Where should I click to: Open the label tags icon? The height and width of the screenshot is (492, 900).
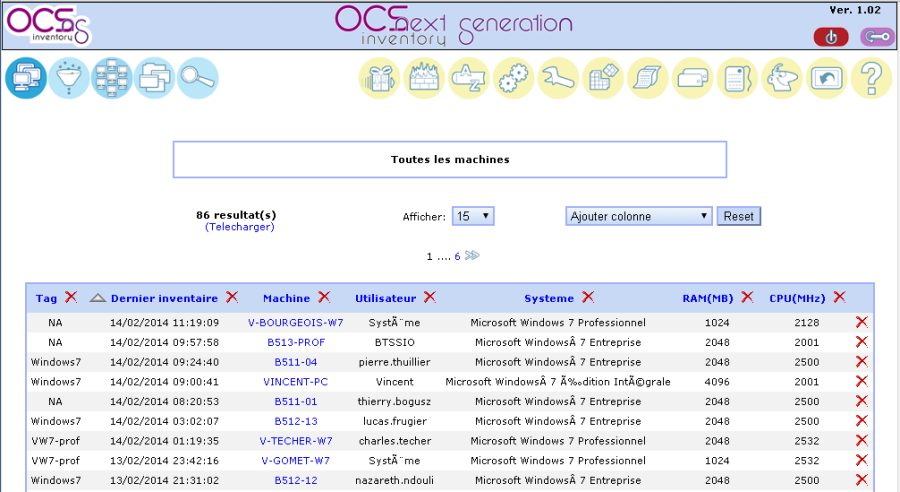693,78
